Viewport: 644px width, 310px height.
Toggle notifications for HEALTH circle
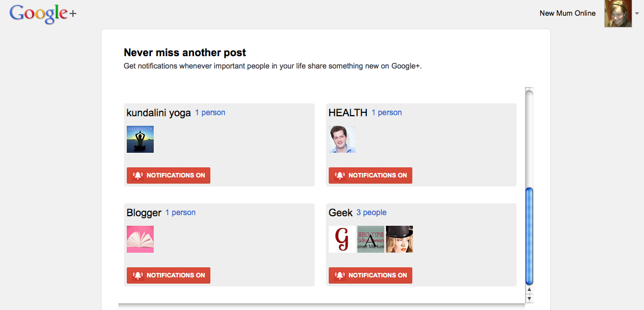point(370,175)
